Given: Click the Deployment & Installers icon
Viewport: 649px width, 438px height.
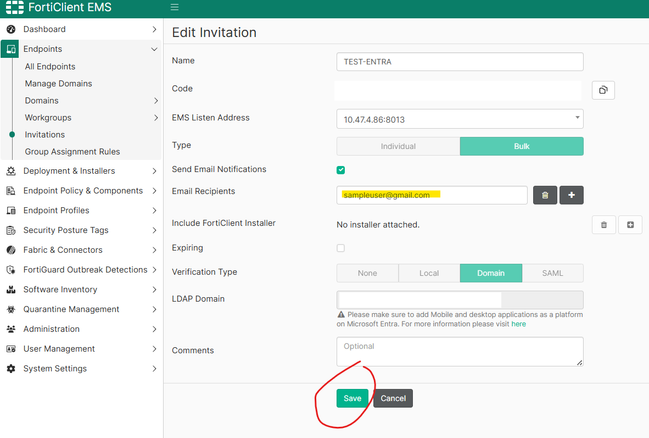Looking at the screenshot, I should pyautogui.click(x=11, y=171).
